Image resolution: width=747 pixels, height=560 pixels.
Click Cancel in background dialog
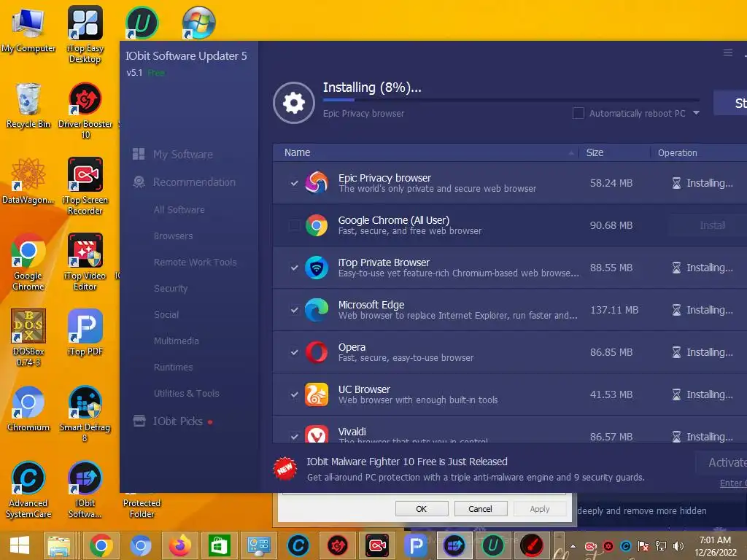tap(480, 508)
